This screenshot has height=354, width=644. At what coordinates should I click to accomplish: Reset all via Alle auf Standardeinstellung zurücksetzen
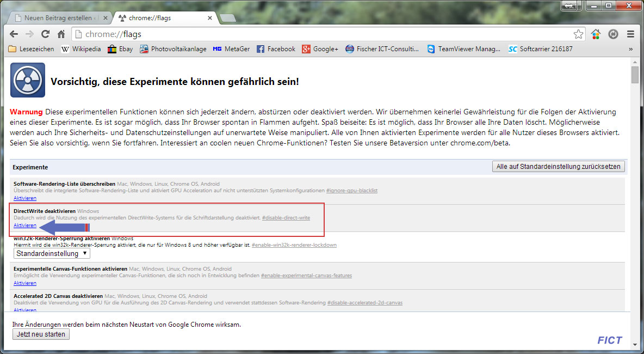[559, 167]
